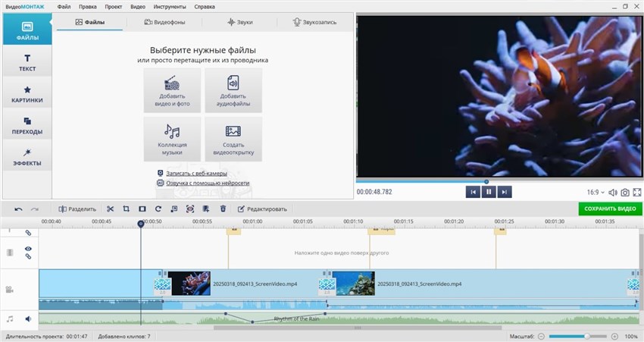Screen dimensions: 644x342
Task: Mute the music track speaker icon
Action: (x=28, y=319)
